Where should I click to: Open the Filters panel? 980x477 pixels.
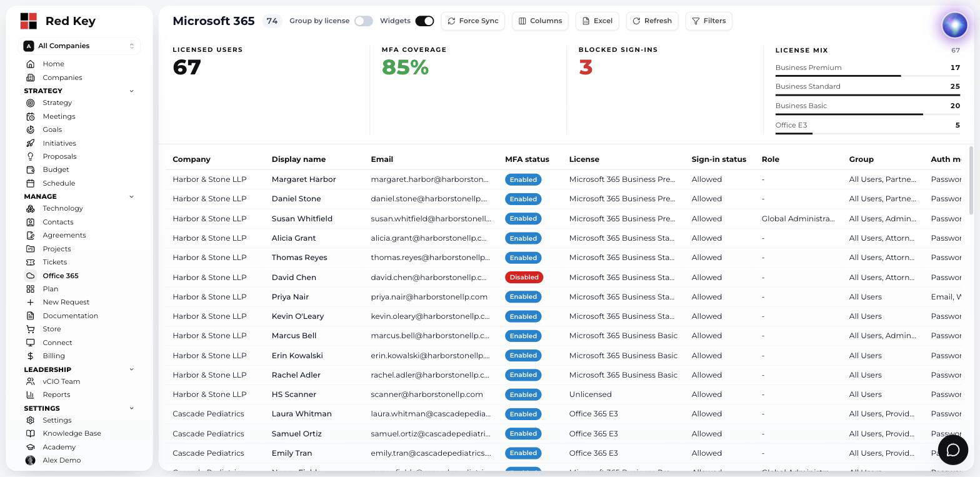coord(709,21)
